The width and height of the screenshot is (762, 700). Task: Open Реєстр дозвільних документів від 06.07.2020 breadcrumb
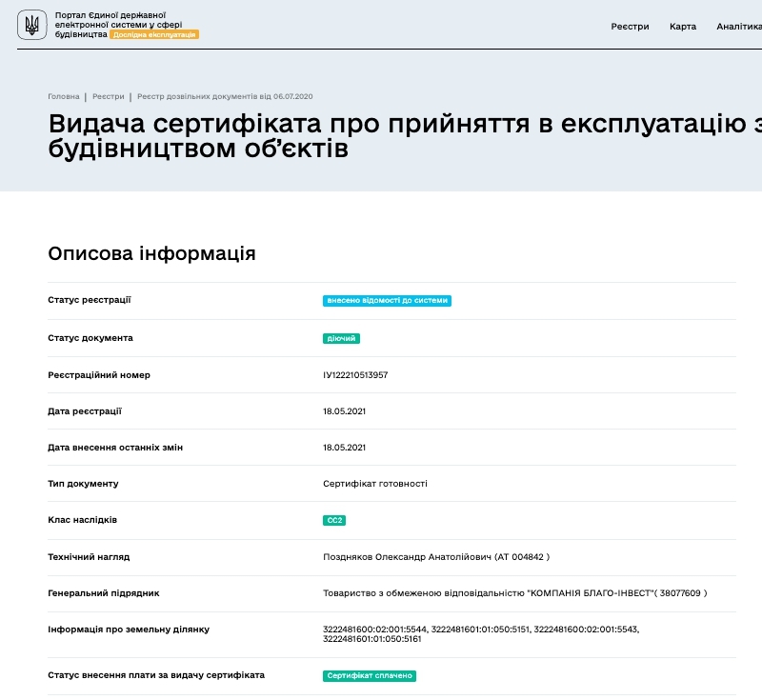[225, 96]
